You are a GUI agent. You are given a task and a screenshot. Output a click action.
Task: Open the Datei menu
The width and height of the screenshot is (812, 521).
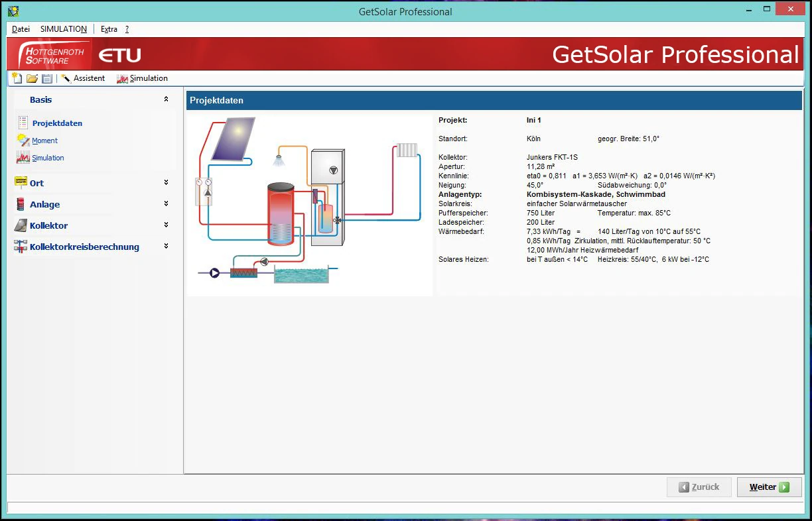click(21, 29)
